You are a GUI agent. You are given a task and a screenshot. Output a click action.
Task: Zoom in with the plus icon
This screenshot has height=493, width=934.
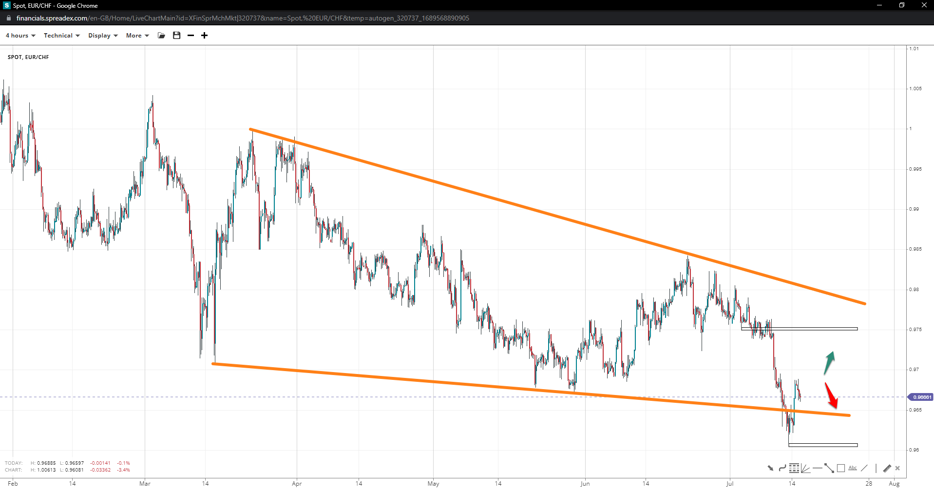point(205,36)
